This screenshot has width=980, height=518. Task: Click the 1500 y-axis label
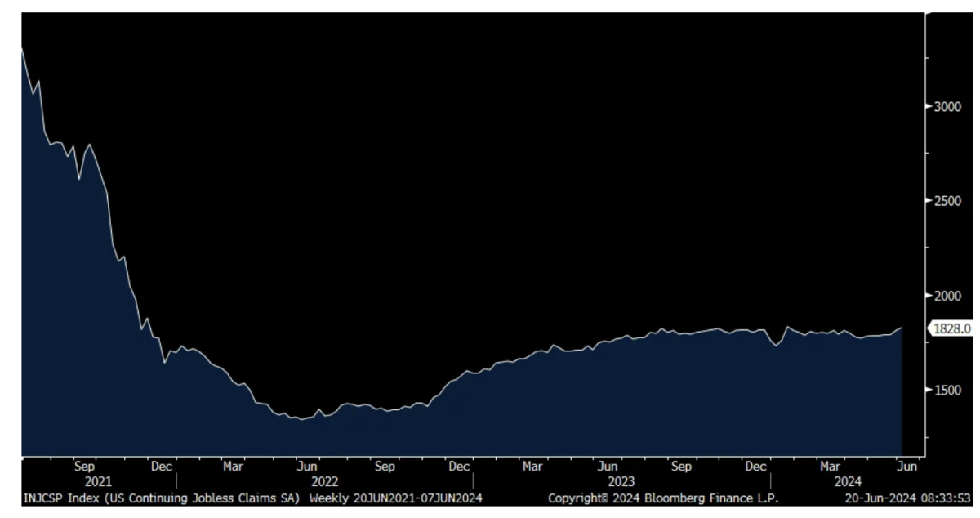[x=948, y=391]
